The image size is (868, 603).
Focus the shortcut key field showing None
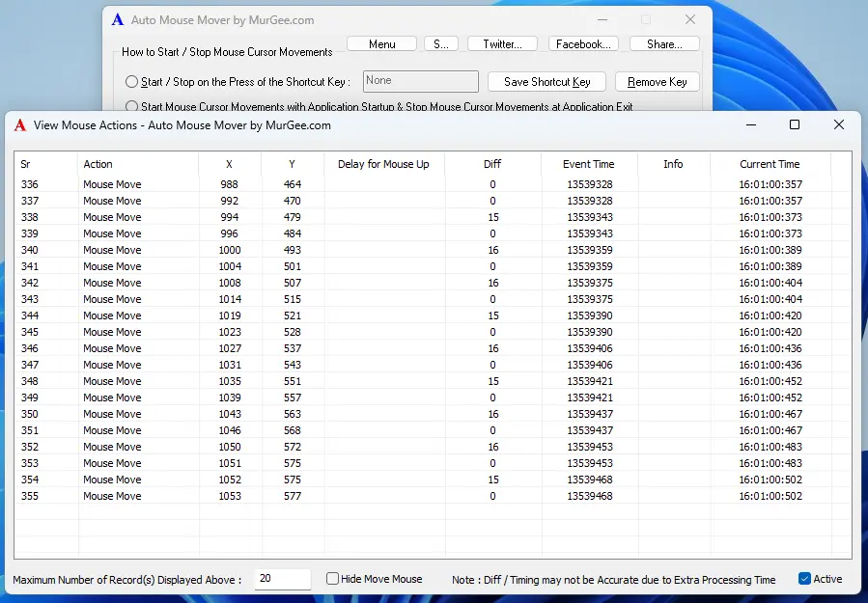click(421, 81)
